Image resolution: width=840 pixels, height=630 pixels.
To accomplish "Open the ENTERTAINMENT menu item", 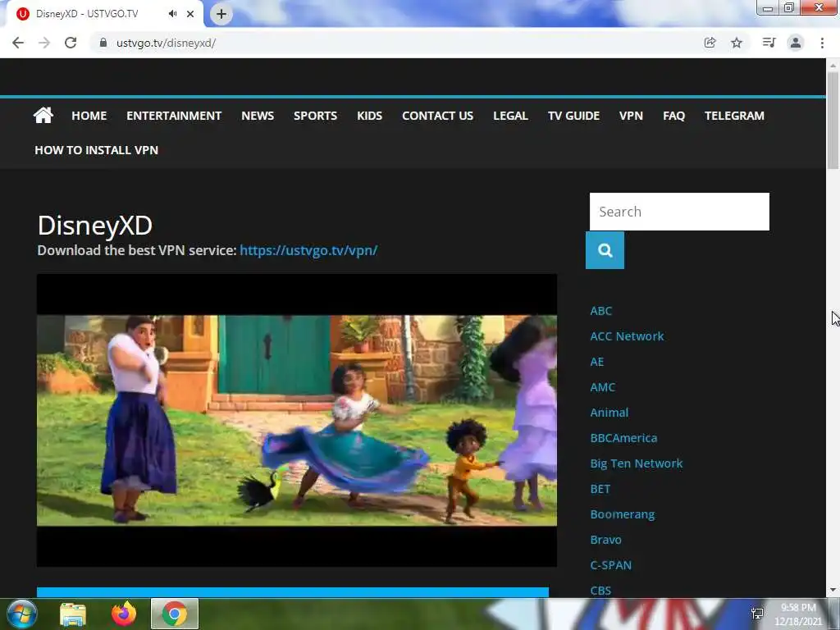I will tap(174, 116).
